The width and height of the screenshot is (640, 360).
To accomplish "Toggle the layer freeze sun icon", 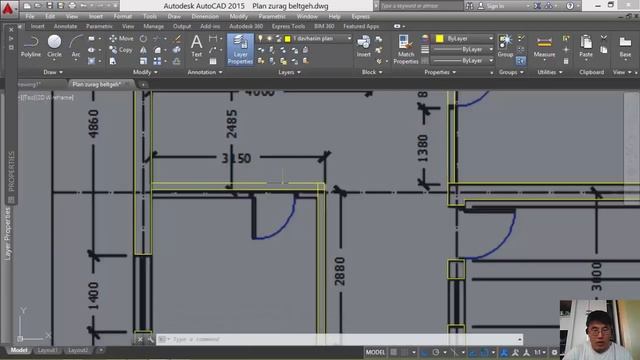I will tap(269, 38).
